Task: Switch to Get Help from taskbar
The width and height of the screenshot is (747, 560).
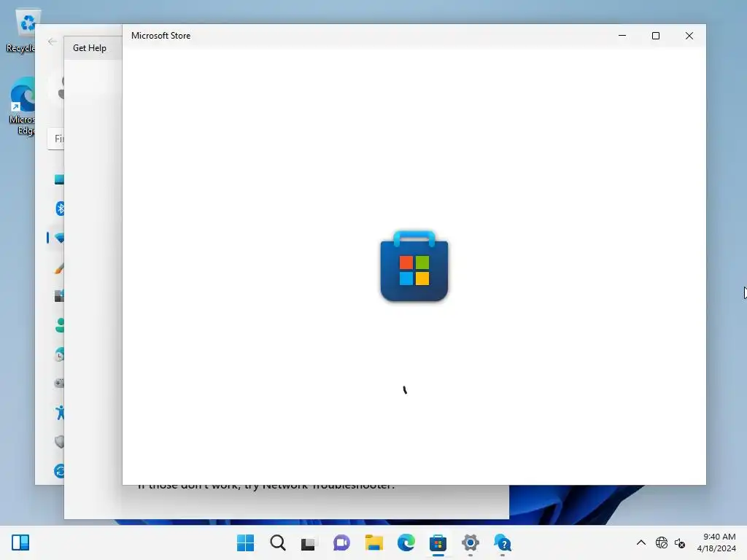Action: point(503,542)
